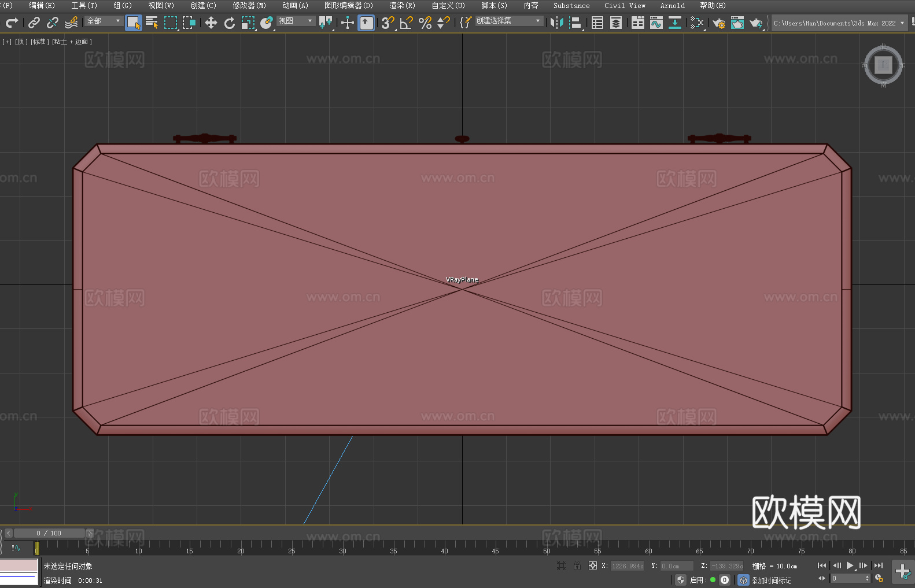
Task: Open reference coordinate system 视图 dropdown
Action: (296, 21)
